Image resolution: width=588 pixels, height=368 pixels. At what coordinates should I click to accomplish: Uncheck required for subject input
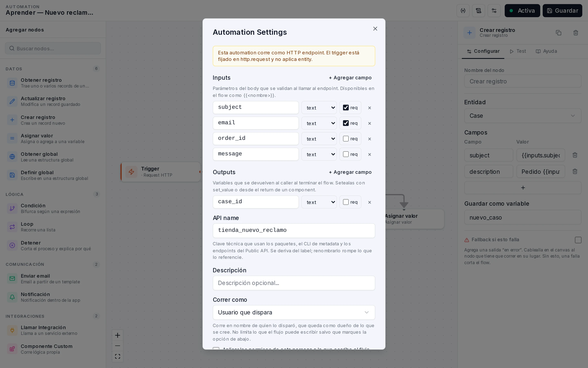[346, 108]
